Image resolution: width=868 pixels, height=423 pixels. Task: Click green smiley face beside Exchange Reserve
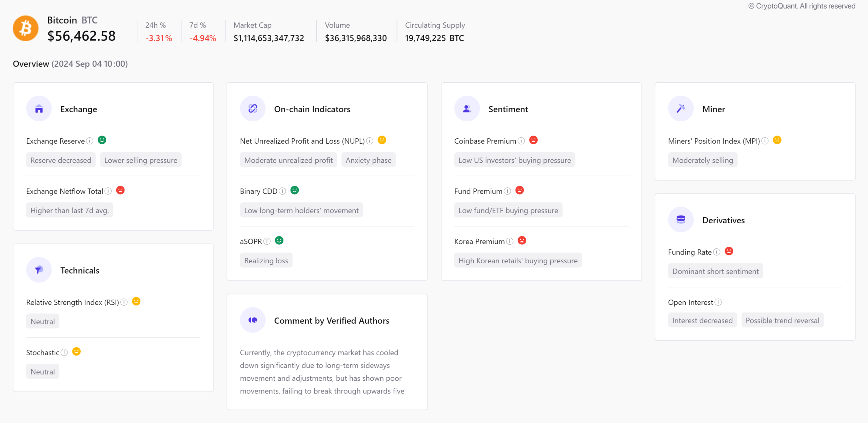tap(102, 140)
